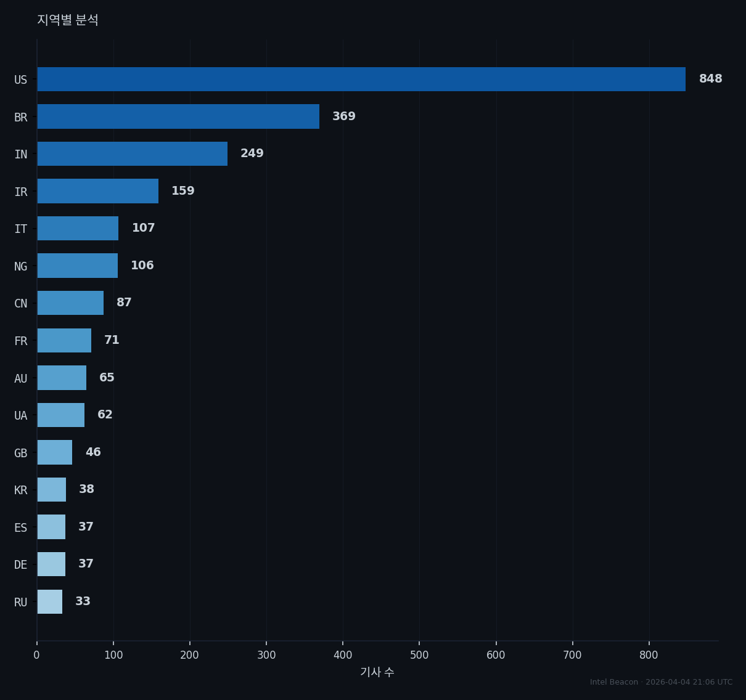This screenshot has width=746, height=700.
Task: Click the 지역별 분석 chart title
Action: pos(68,20)
